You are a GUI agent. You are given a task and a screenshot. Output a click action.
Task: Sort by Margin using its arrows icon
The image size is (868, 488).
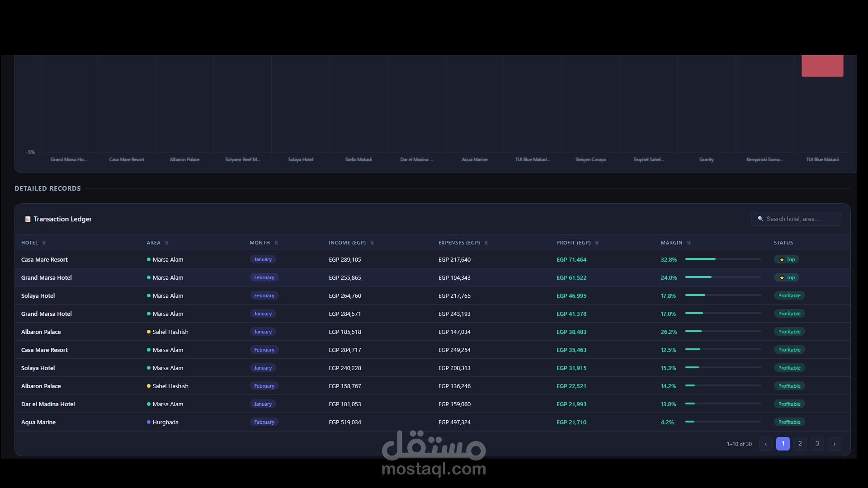click(689, 243)
